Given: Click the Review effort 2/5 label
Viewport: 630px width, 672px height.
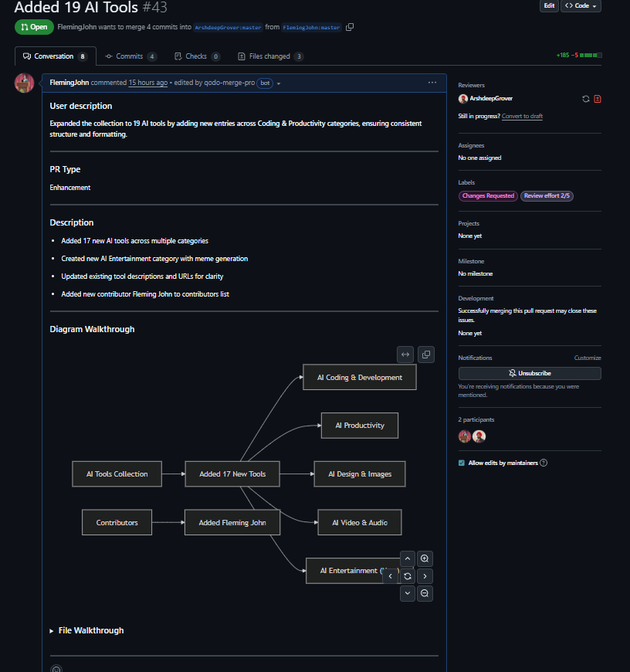Looking at the screenshot, I should tap(547, 196).
